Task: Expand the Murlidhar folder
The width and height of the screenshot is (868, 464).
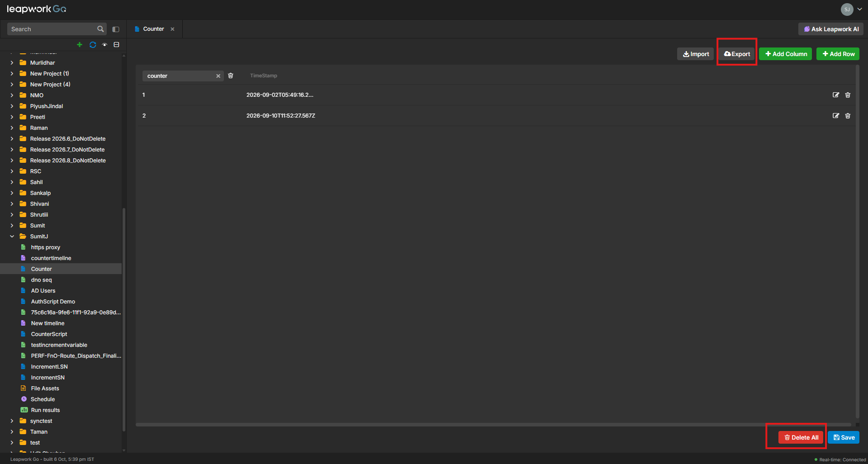Action: click(x=12, y=63)
